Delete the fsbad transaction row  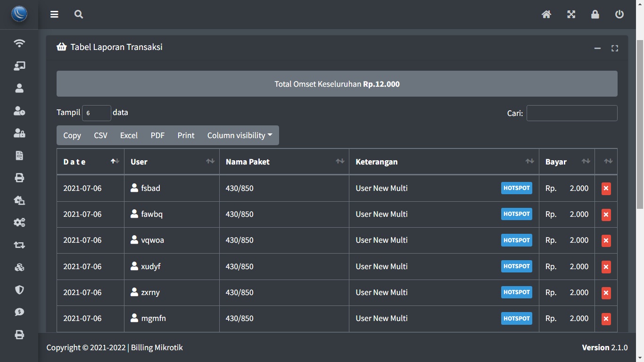coord(606,189)
